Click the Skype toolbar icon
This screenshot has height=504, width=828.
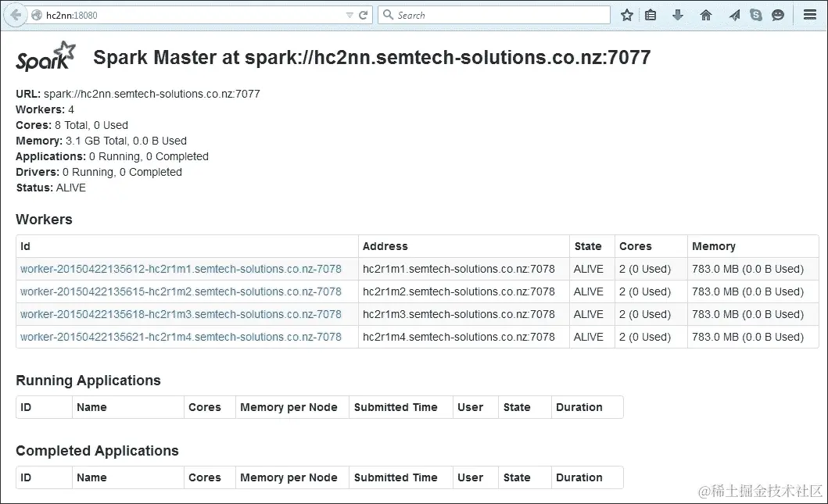755,15
